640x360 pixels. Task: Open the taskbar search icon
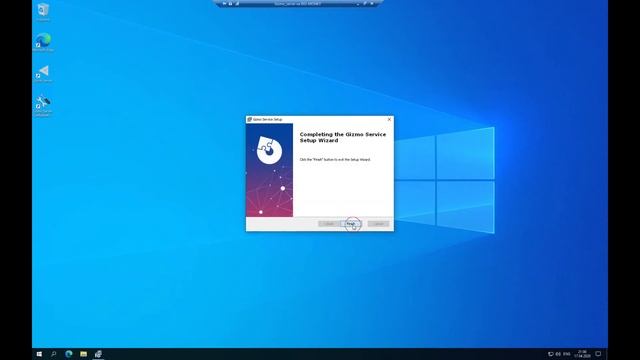(x=53, y=354)
